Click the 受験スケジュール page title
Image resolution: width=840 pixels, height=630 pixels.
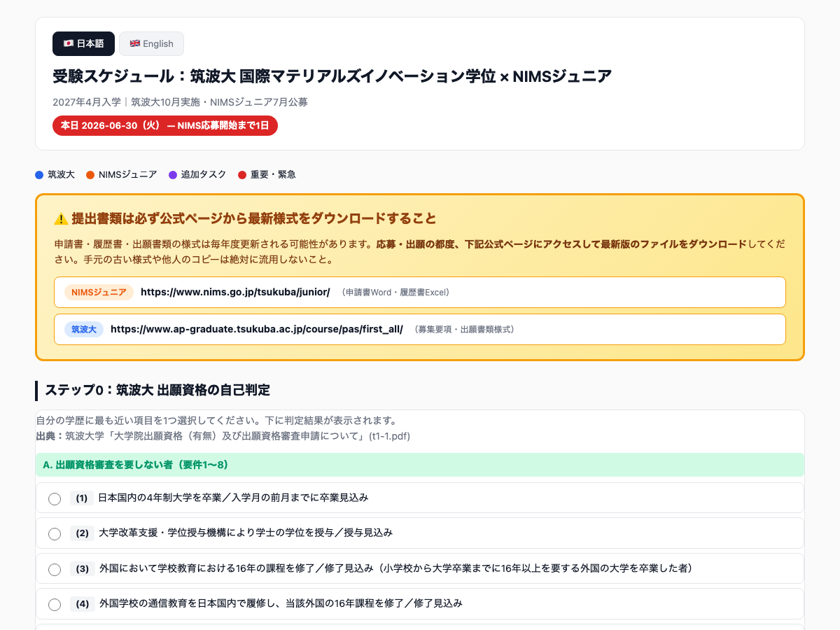pyautogui.click(x=332, y=76)
